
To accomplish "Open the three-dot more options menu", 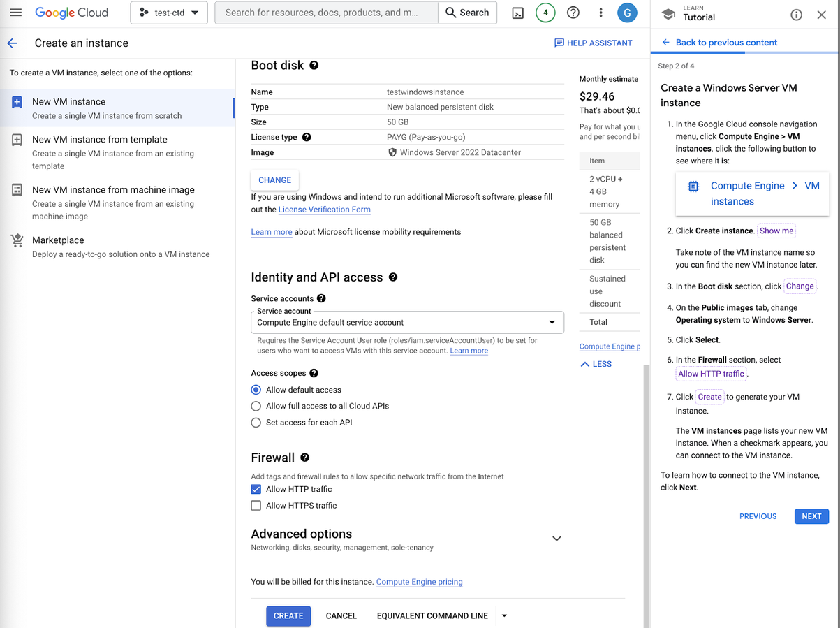I will (x=600, y=13).
